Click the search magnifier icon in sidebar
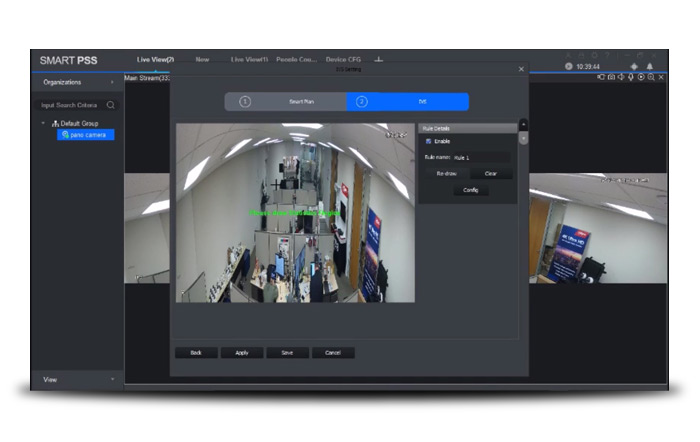This screenshot has width=700, height=442. (110, 104)
